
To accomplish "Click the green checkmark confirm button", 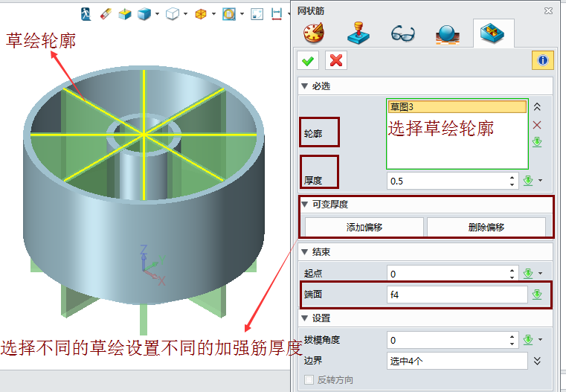I will click(307, 60).
